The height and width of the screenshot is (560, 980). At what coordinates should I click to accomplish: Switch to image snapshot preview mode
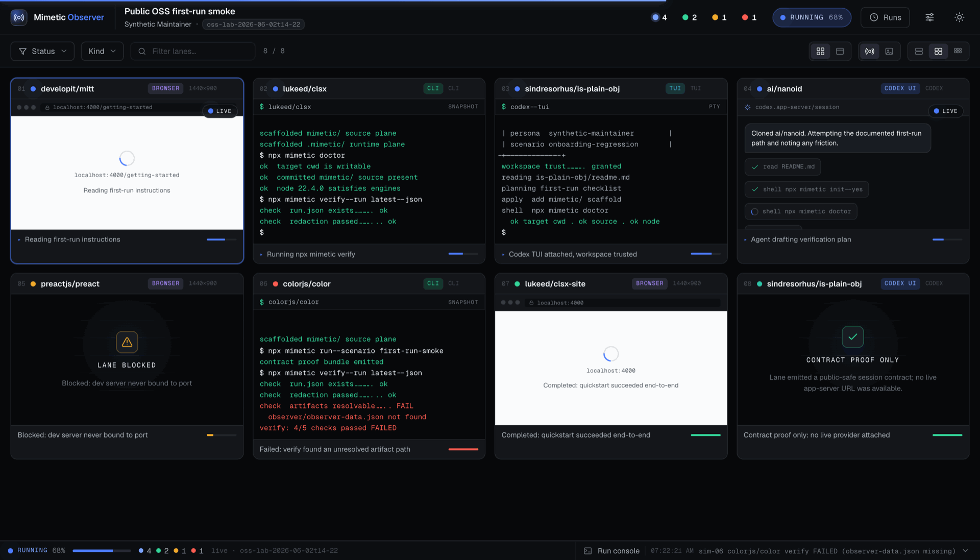tap(889, 51)
